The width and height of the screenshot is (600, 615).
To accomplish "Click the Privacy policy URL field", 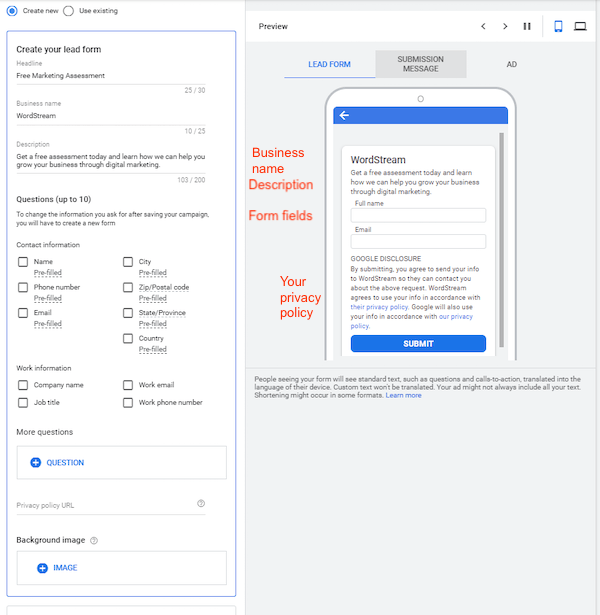I will click(x=111, y=505).
